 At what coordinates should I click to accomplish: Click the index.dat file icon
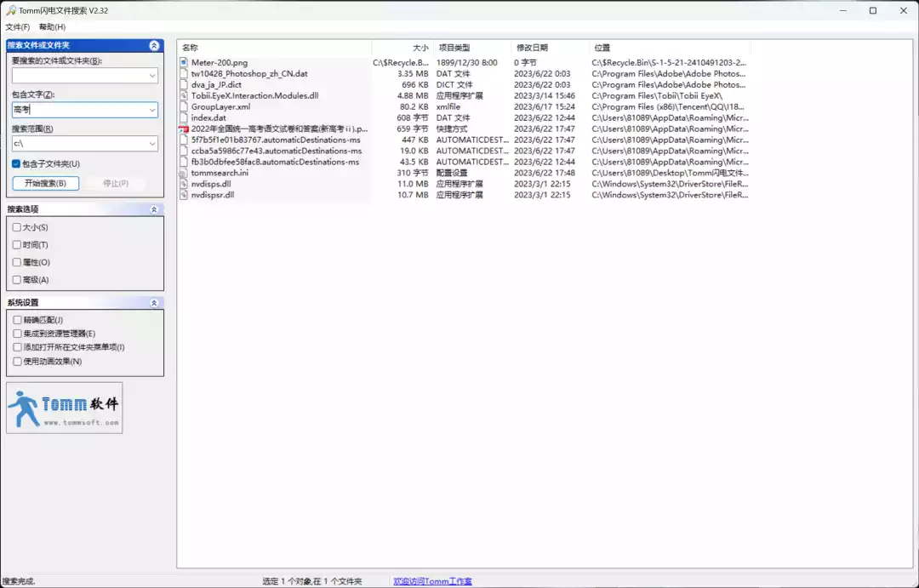click(x=184, y=117)
